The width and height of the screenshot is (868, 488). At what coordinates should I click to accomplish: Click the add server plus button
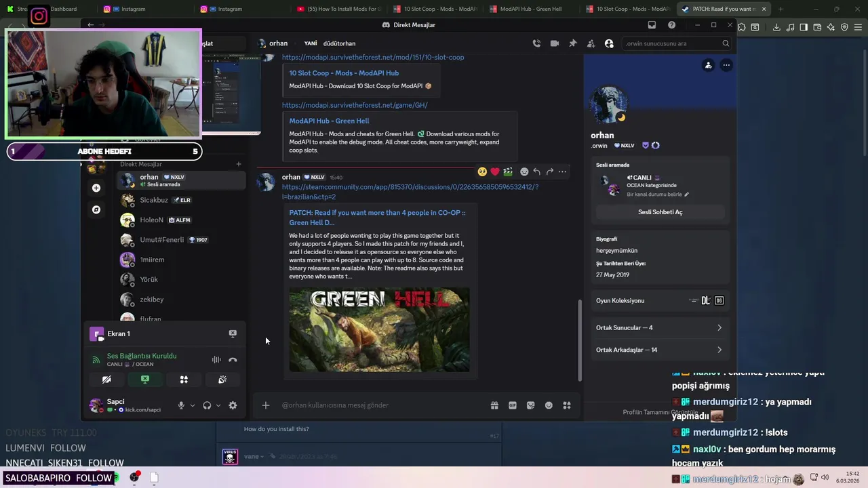point(96,188)
